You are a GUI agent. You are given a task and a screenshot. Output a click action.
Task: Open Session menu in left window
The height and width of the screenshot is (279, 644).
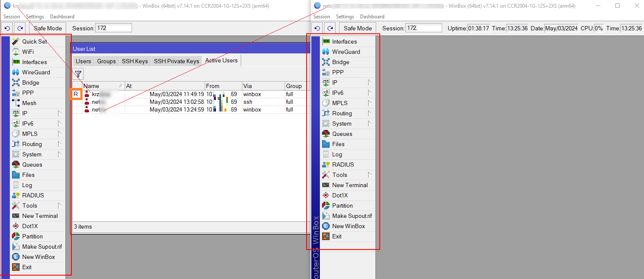(x=12, y=17)
